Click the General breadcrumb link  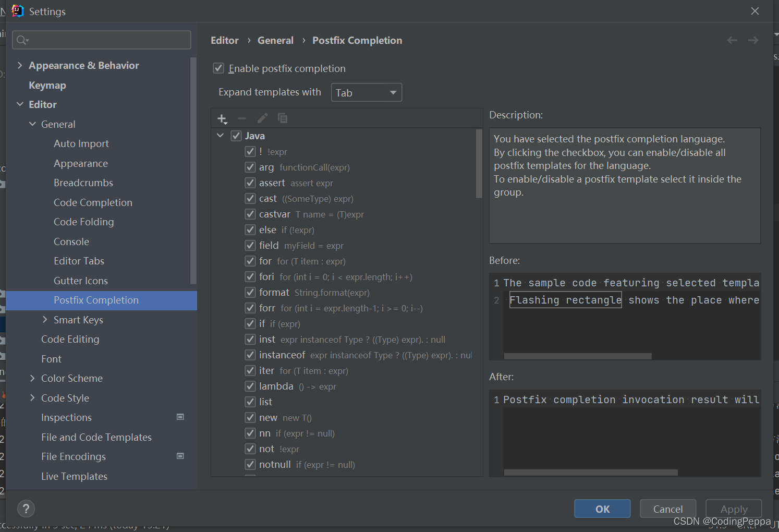point(275,40)
